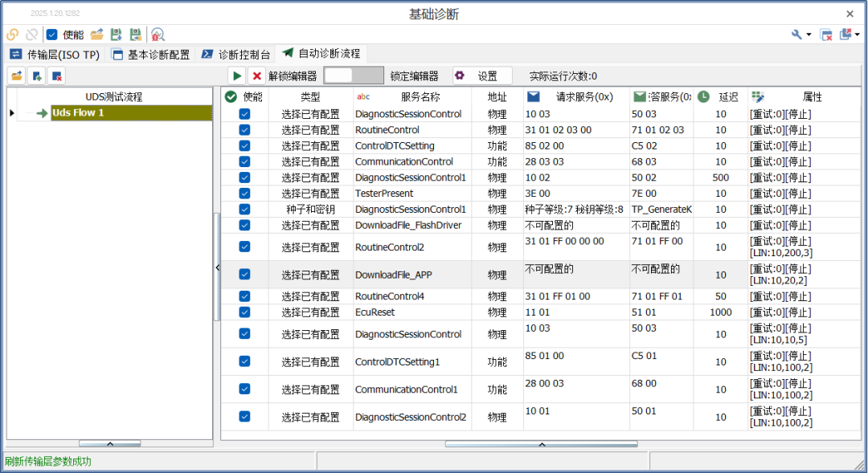Open the dropdown arrow beside the wrench
Image resolution: width=868 pixels, height=473 pixels.
tap(809, 35)
